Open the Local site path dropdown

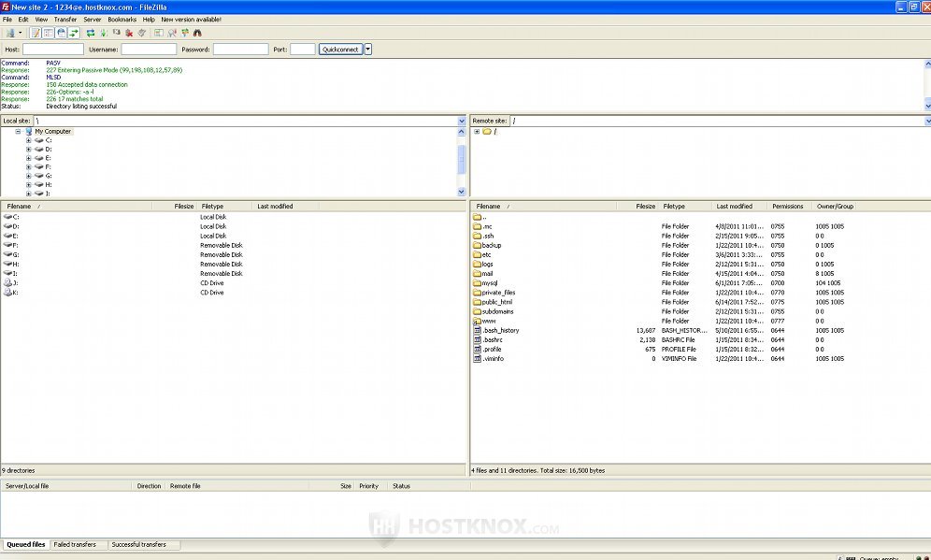tap(462, 121)
